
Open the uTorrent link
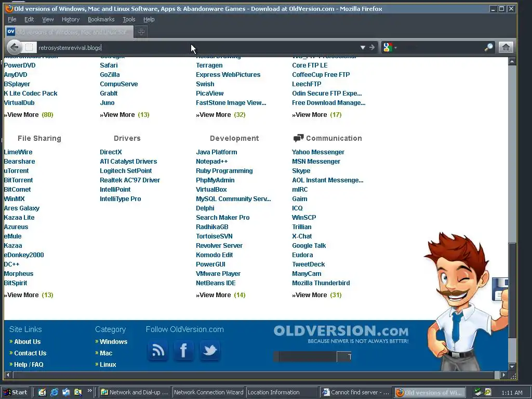click(x=16, y=170)
